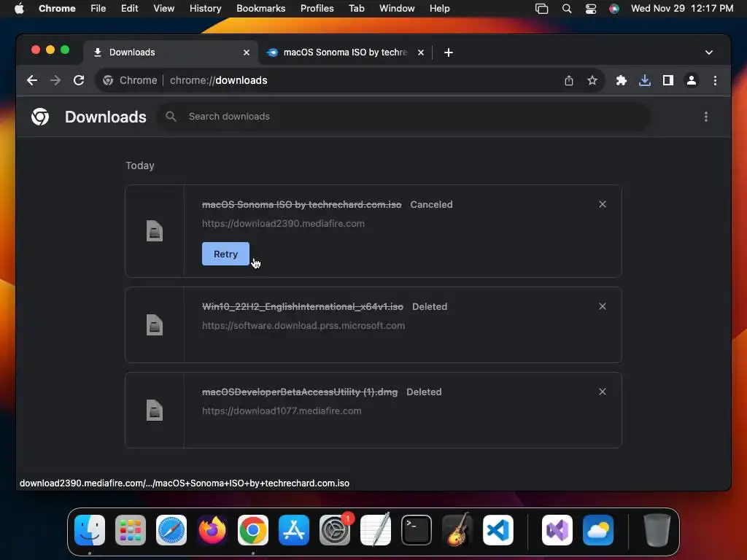Open the download2390.mediafire.com link

click(283, 223)
